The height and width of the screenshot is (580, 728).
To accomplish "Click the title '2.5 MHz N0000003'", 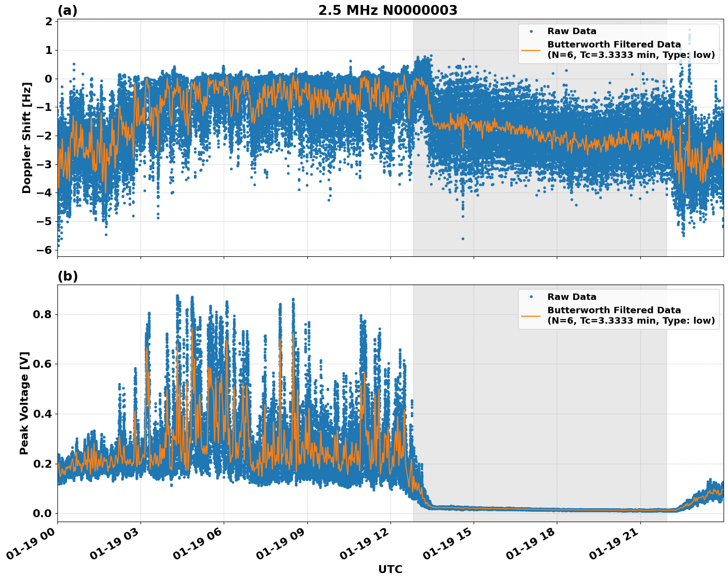I will pyautogui.click(x=386, y=8).
